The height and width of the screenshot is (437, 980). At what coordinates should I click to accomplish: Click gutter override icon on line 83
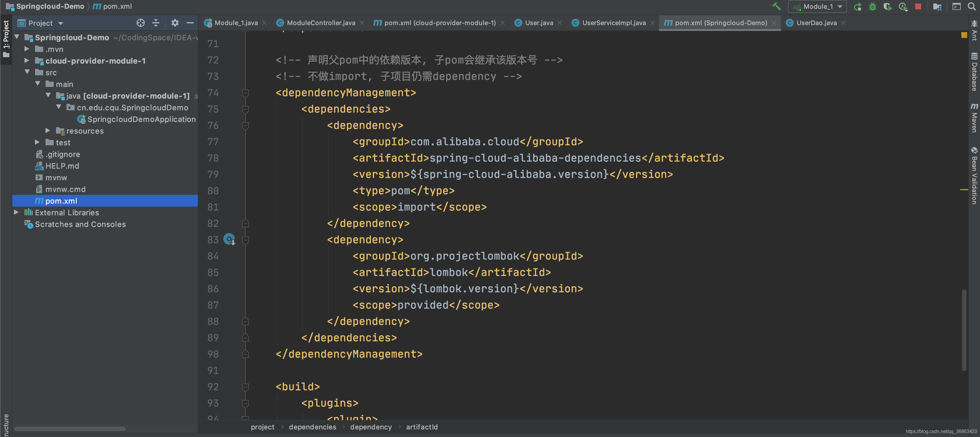pos(229,239)
